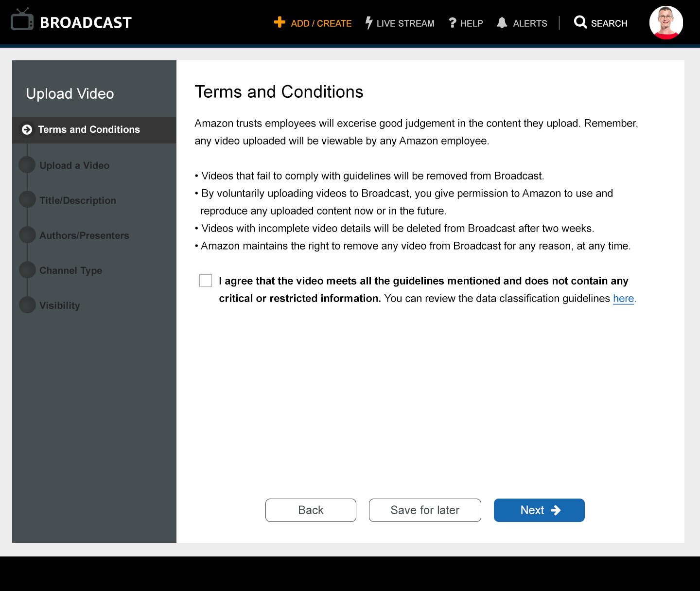The image size is (700, 591).
Task: Click the arrow icon inside Next button
Action: pos(556,510)
